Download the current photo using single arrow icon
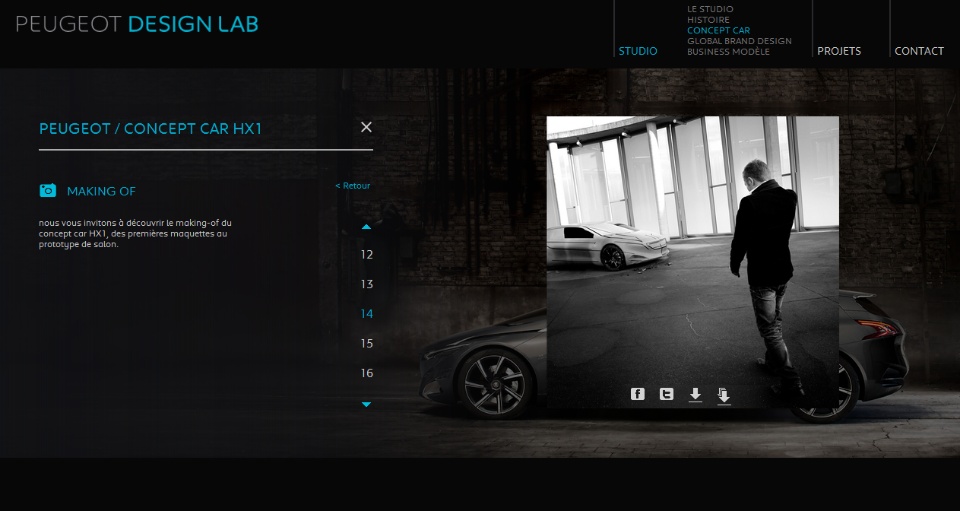This screenshot has width=960, height=511. 695,395
